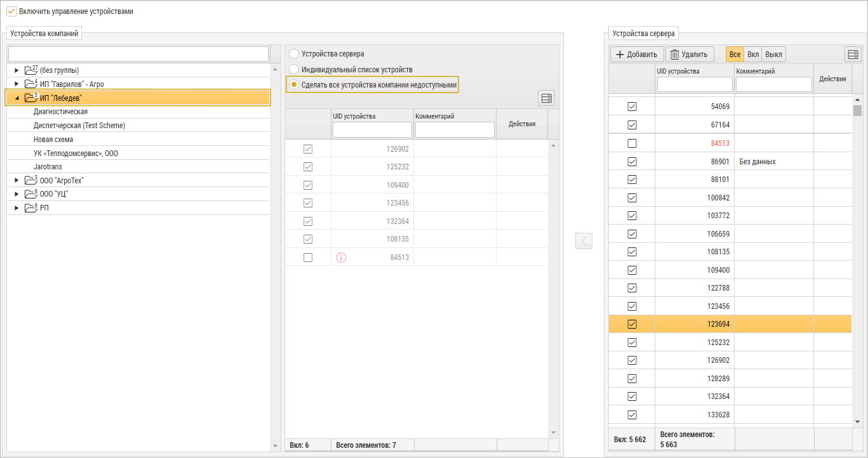Sort server table by Комментарий header
The image size is (868, 458).
coord(756,71)
